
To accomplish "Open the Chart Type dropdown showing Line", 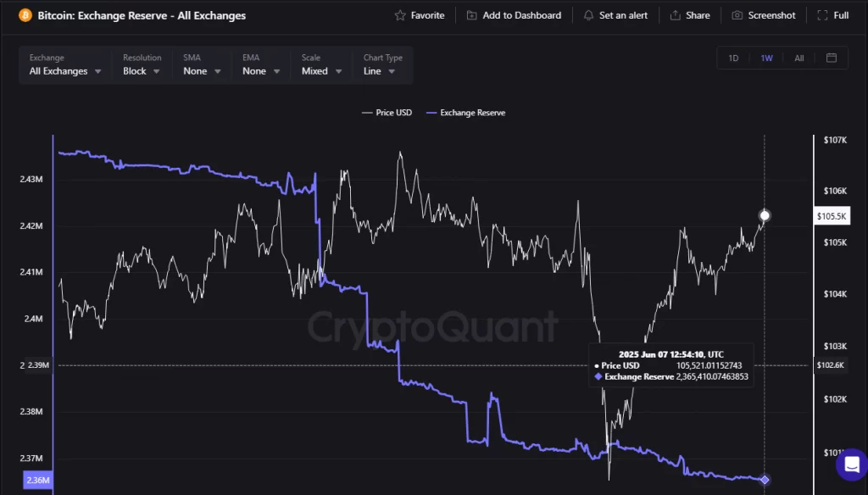I will tap(378, 71).
